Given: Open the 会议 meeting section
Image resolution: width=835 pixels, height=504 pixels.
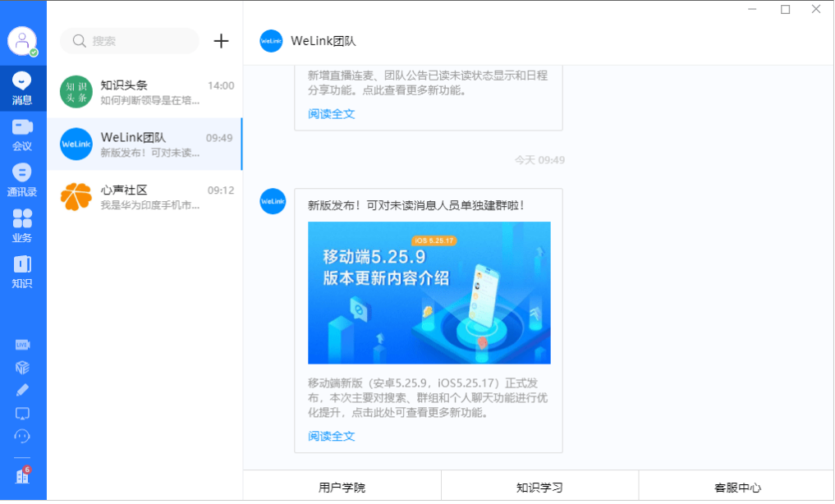Looking at the screenshot, I should (x=22, y=135).
